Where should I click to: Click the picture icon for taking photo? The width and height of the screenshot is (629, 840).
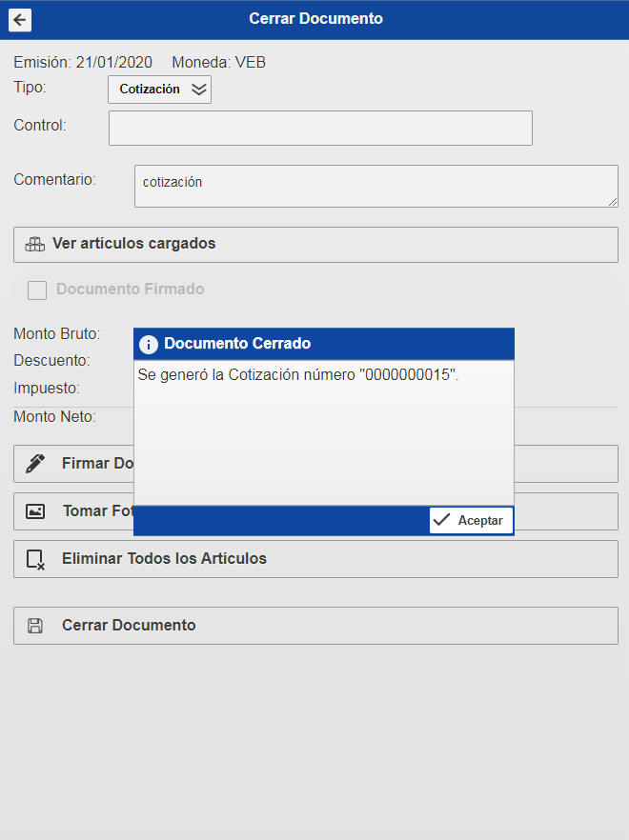[x=35, y=511]
